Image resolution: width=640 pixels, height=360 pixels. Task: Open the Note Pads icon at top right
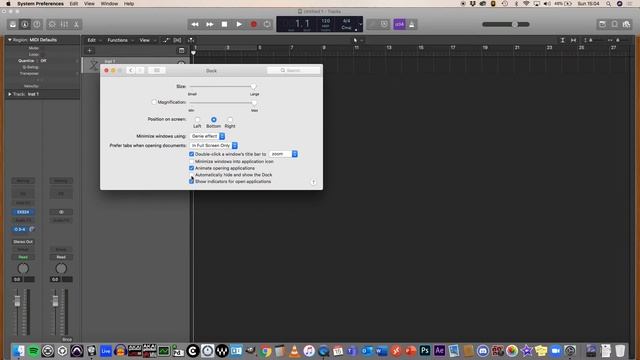pos(614,24)
